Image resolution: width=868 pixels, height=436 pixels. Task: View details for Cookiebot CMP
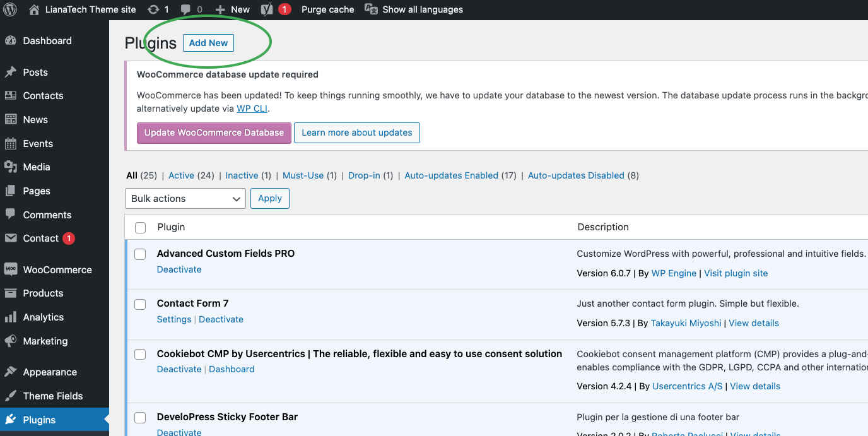pyautogui.click(x=755, y=386)
